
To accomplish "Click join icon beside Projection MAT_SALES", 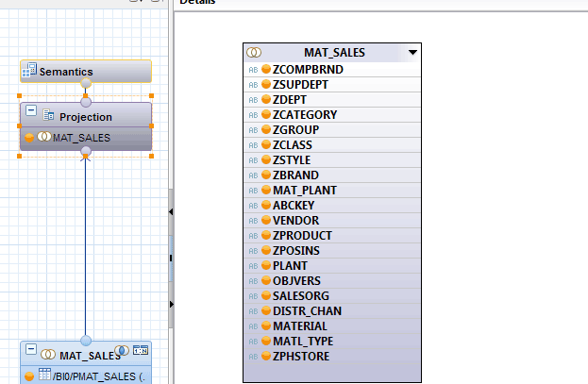I will click(44, 137).
